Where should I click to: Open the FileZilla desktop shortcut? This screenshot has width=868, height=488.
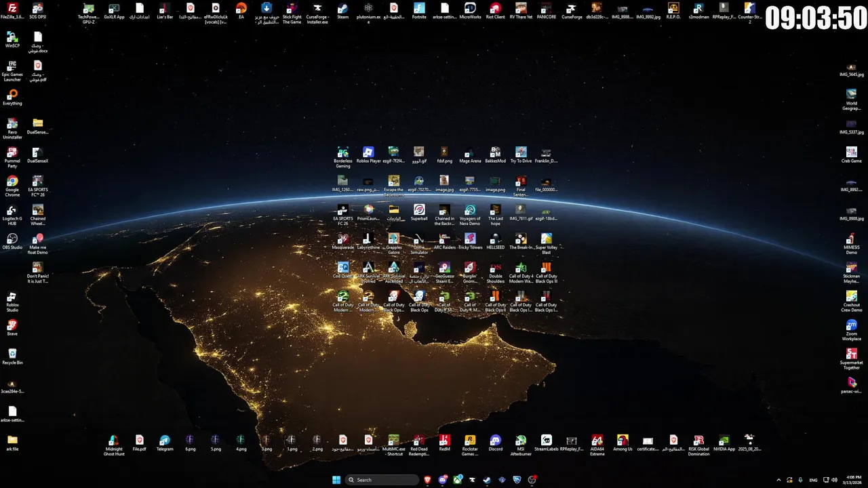12,10
